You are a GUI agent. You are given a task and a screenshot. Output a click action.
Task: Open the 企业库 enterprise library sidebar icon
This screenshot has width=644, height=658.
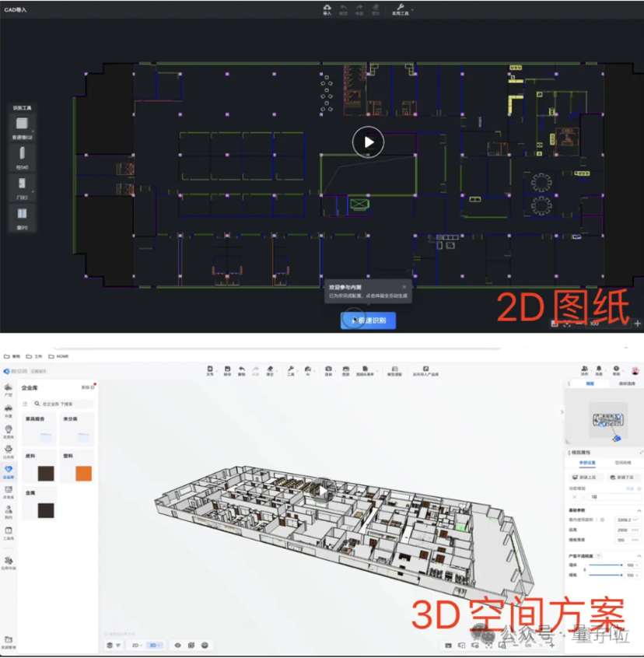click(x=9, y=471)
